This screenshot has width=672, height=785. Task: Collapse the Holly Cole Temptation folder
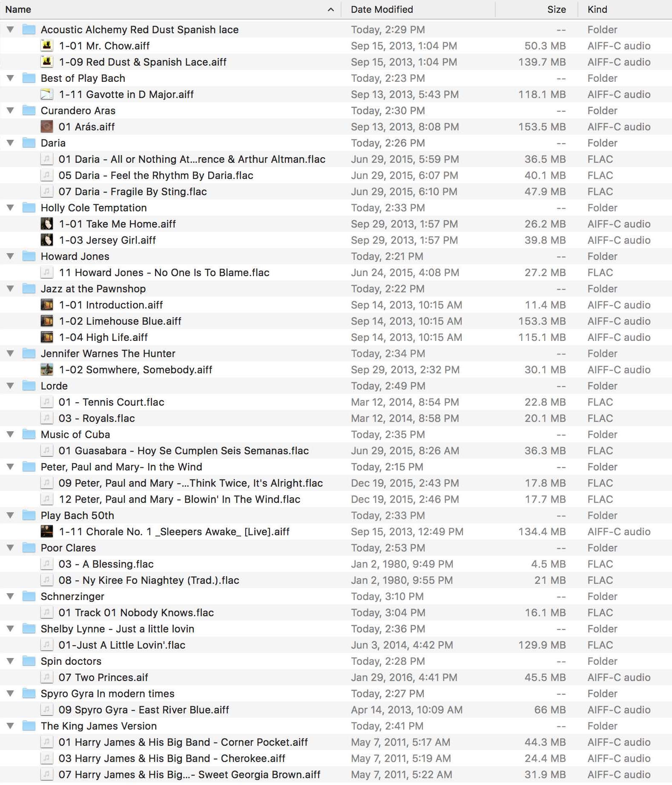coord(11,208)
